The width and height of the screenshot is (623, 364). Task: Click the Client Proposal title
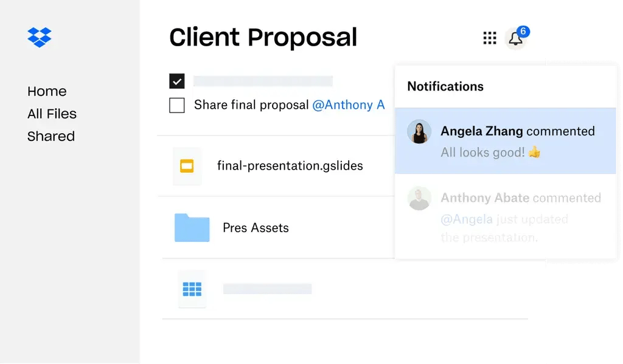[263, 37]
